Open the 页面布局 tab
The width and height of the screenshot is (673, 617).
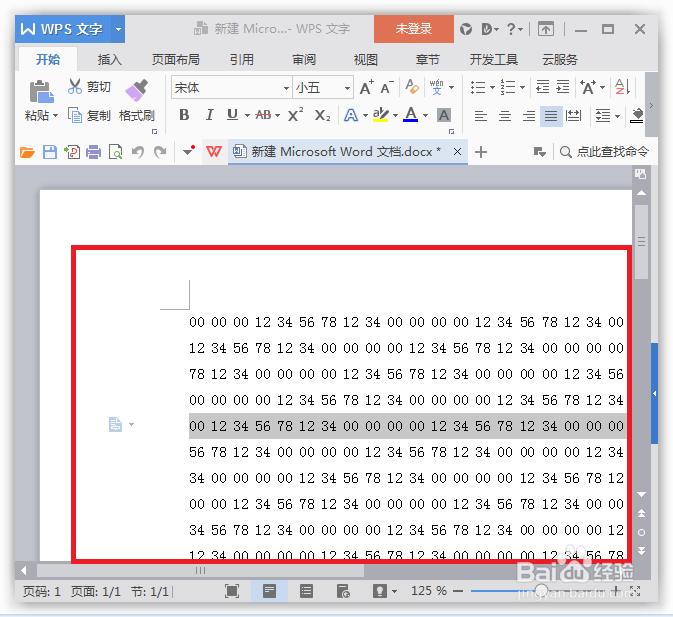tap(176, 59)
